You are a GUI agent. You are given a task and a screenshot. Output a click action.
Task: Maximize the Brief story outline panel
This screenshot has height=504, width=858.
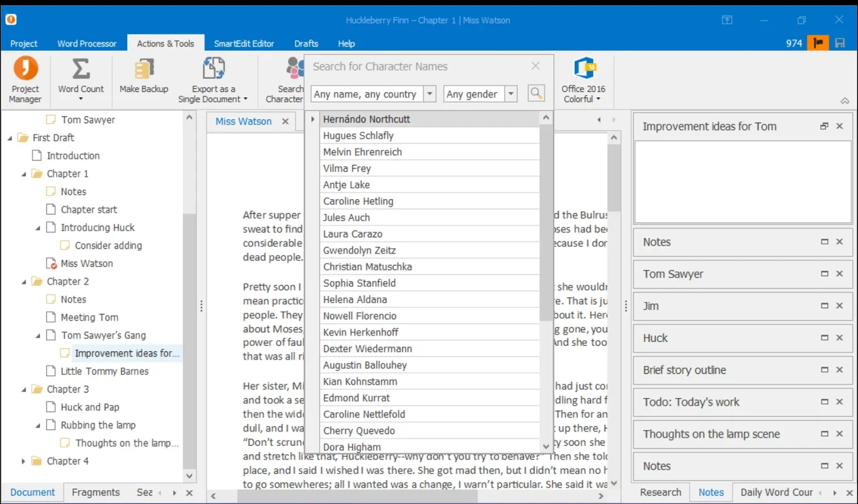coord(824,370)
